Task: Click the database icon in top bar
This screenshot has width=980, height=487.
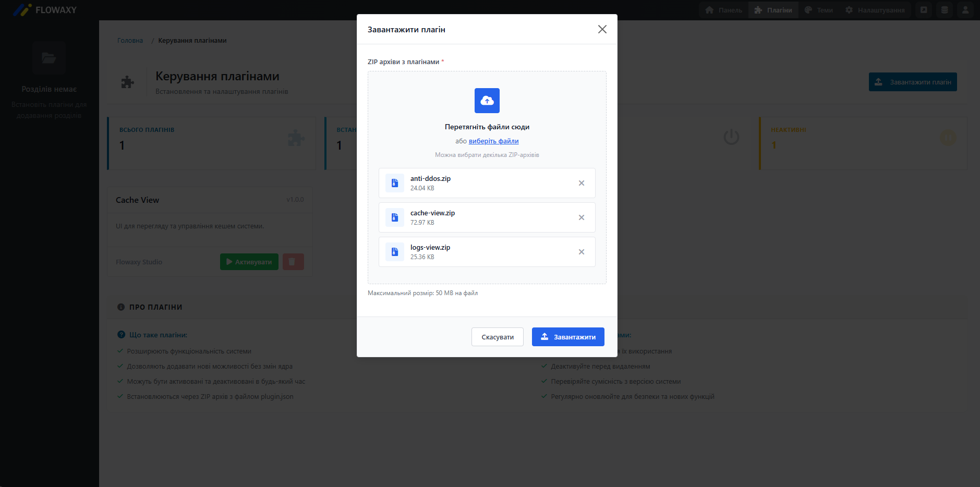Action: pyautogui.click(x=944, y=10)
